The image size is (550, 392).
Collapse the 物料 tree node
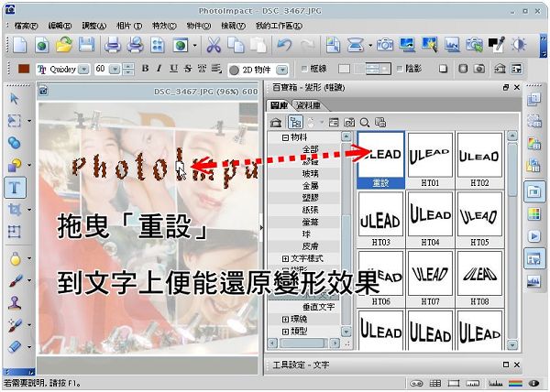tap(285, 137)
